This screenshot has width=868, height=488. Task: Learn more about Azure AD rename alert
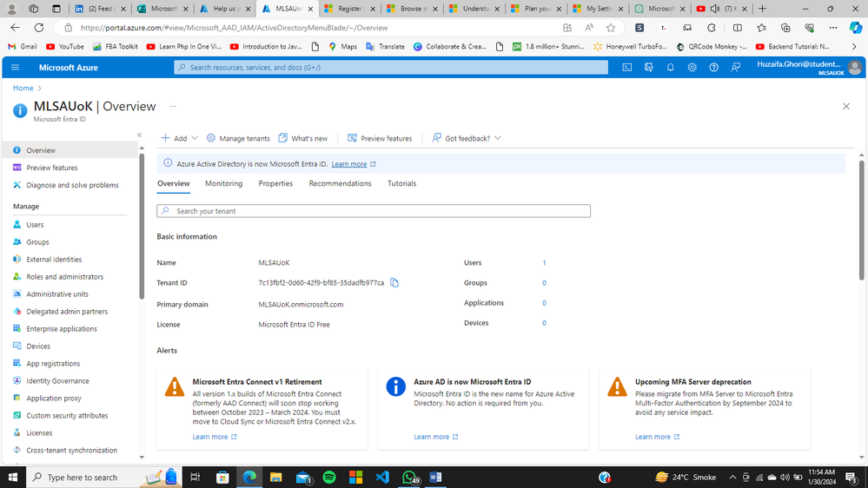(436, 437)
